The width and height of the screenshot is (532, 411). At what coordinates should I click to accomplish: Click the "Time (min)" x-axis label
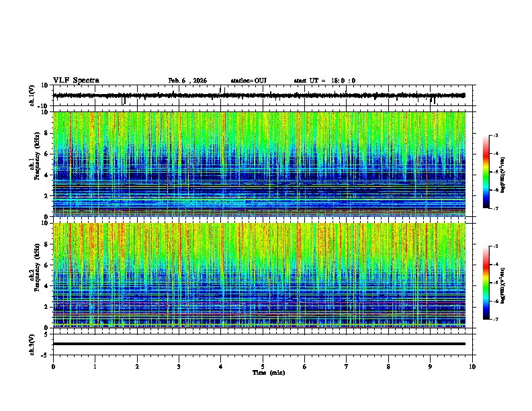click(x=269, y=373)
